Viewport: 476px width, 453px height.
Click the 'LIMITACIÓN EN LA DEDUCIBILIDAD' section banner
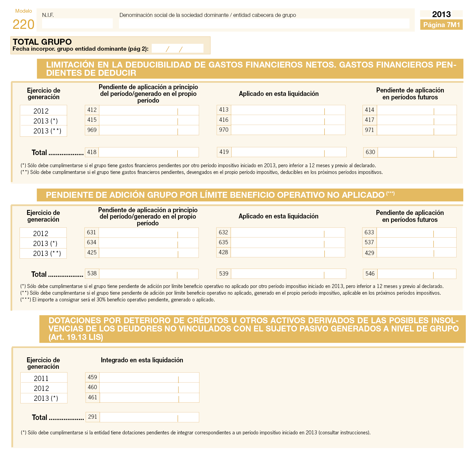tap(250, 69)
